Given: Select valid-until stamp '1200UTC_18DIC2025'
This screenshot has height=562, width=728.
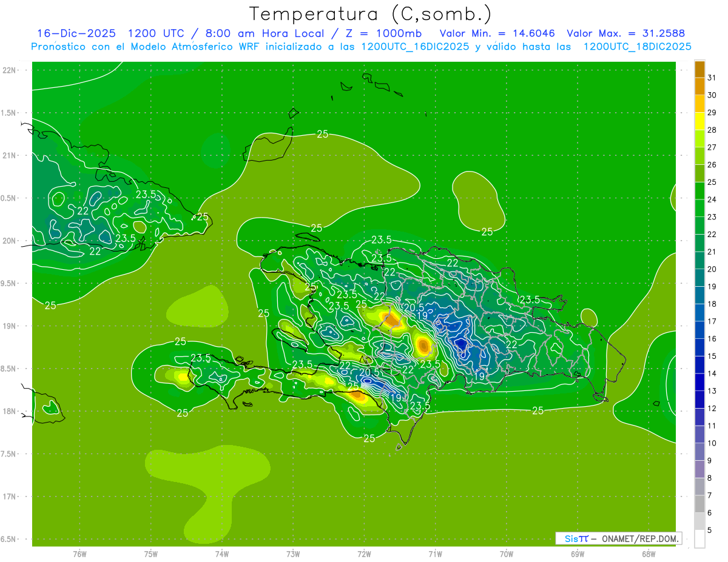Looking at the screenshot, I should (637, 47).
